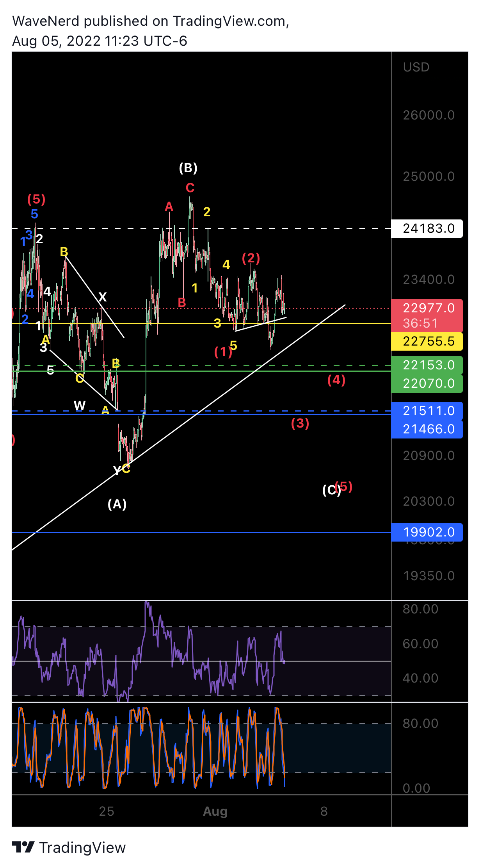Click the Aug 05, 2022 11:23 UTC-6 timestamp
The width and height of the screenshot is (480, 868).
click(x=100, y=41)
